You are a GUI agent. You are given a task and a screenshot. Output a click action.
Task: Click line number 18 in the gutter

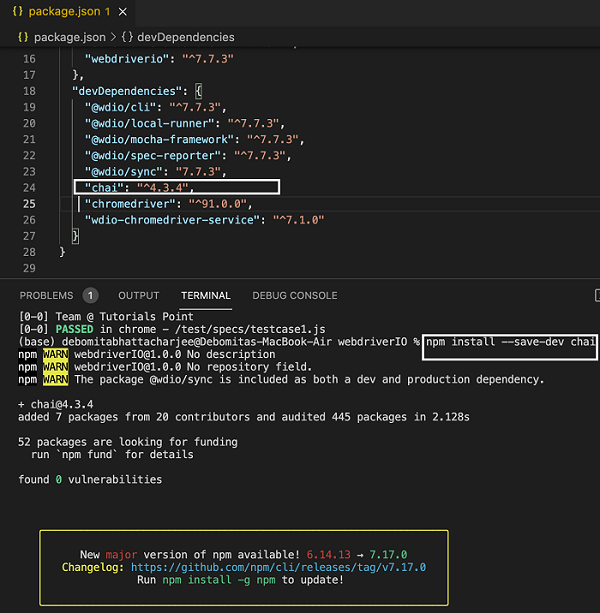pos(27,92)
